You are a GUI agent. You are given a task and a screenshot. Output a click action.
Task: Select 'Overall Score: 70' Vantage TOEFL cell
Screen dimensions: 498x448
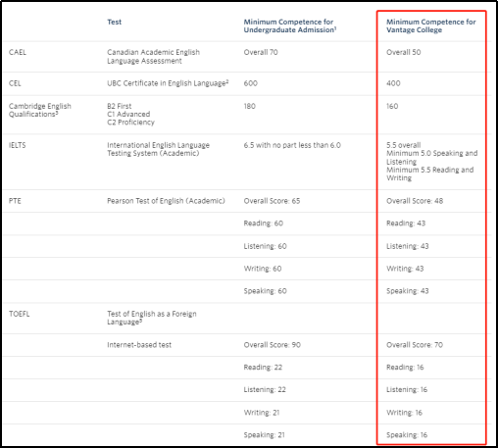(x=415, y=345)
